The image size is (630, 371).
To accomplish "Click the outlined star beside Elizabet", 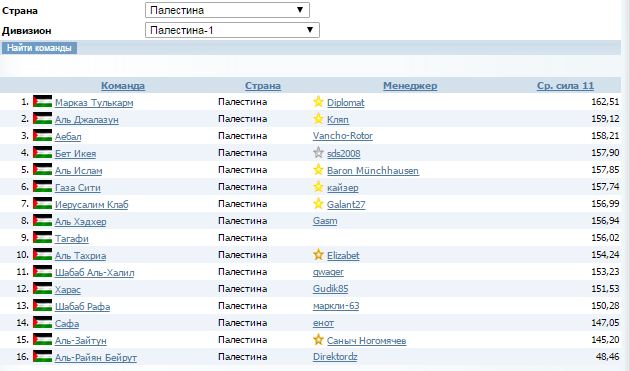I will coord(318,254).
